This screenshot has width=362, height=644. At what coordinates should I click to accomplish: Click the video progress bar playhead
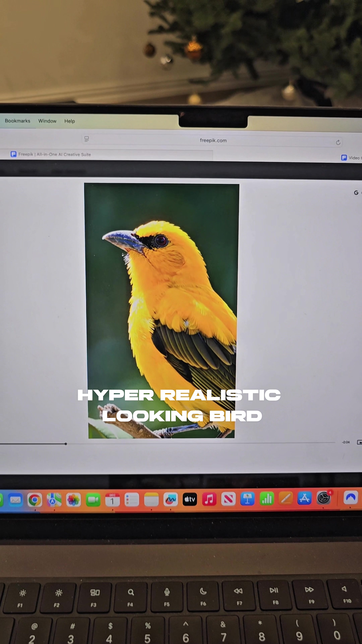tap(66, 444)
